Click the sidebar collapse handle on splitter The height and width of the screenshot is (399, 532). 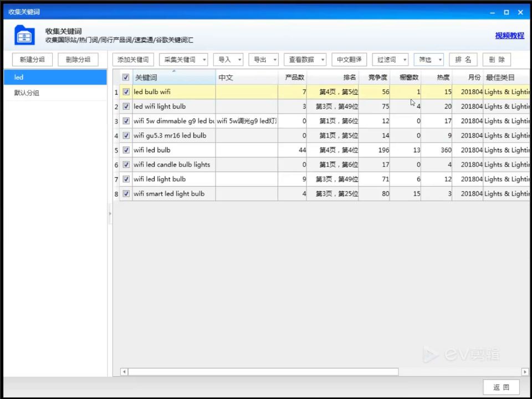click(x=110, y=213)
